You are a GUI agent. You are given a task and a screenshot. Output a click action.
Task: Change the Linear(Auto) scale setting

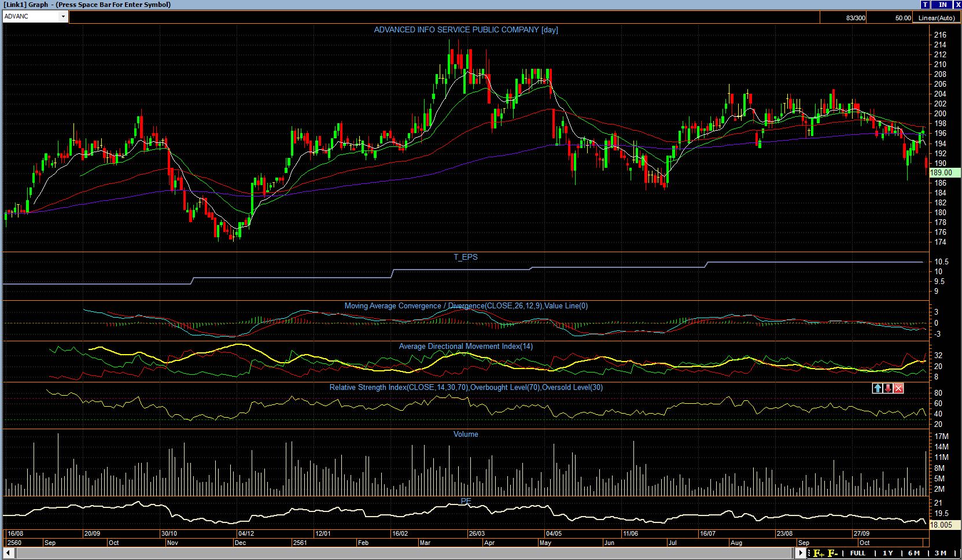pyautogui.click(x=937, y=18)
